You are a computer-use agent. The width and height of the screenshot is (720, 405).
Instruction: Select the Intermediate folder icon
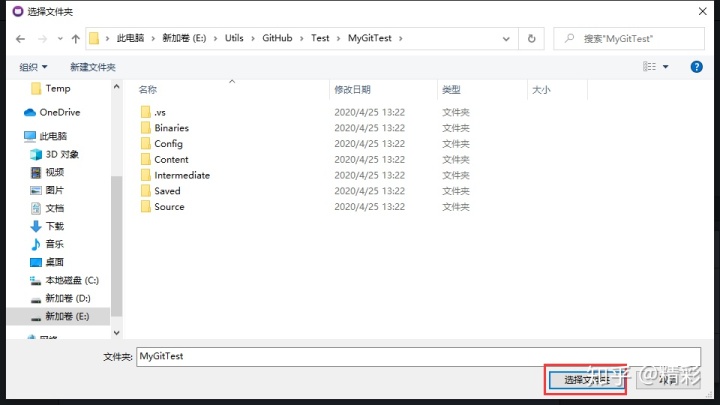pyautogui.click(x=146, y=175)
